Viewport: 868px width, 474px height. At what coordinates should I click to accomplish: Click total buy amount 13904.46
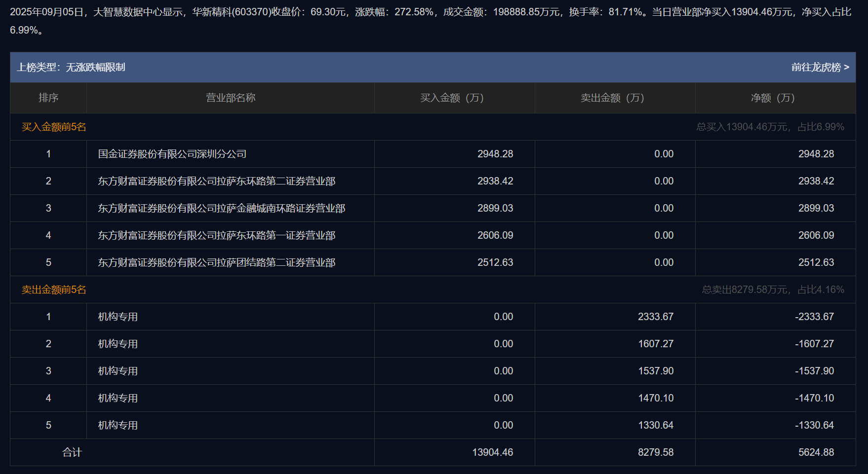pyautogui.click(x=493, y=452)
